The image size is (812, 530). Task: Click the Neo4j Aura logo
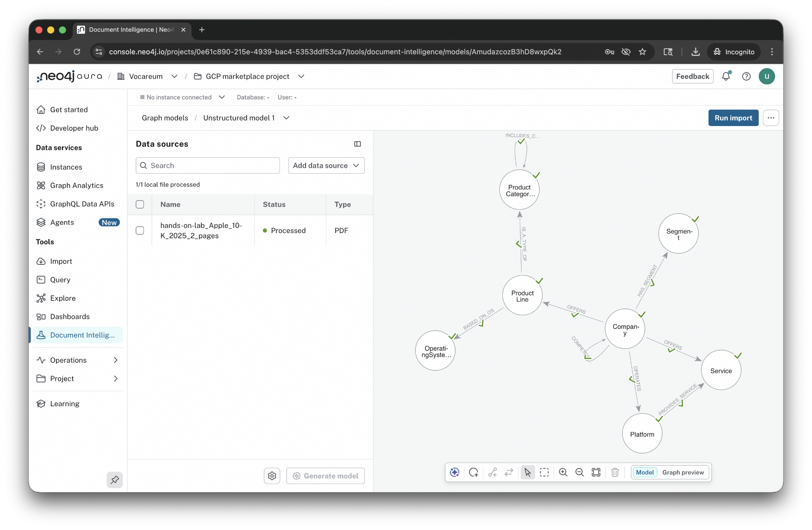point(70,76)
